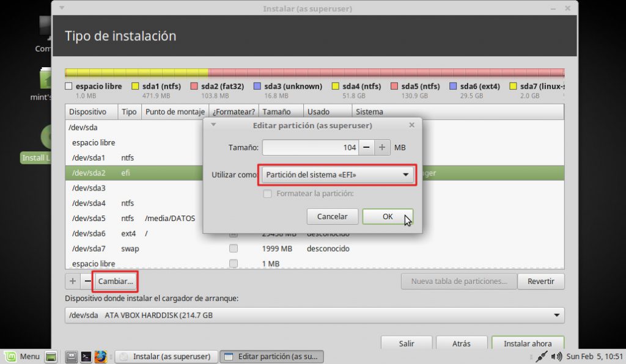The image size is (626, 364).
Task: Switch to 'Instalar (as superuser)' taskbar window
Action: click(x=166, y=356)
